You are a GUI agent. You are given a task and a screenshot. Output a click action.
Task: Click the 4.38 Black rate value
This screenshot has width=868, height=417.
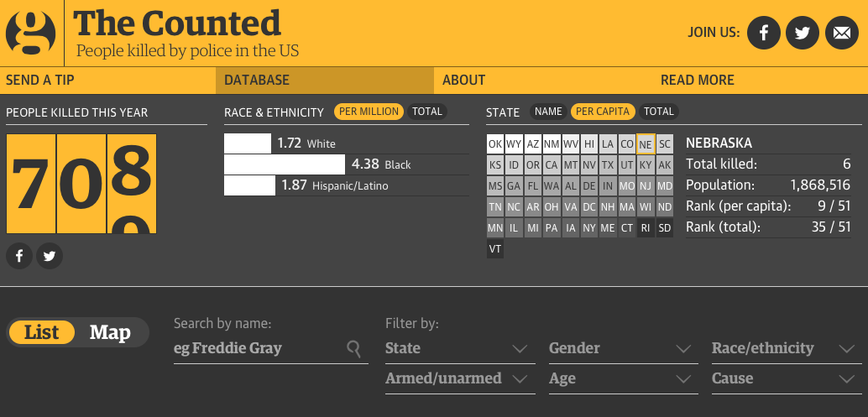click(x=365, y=164)
